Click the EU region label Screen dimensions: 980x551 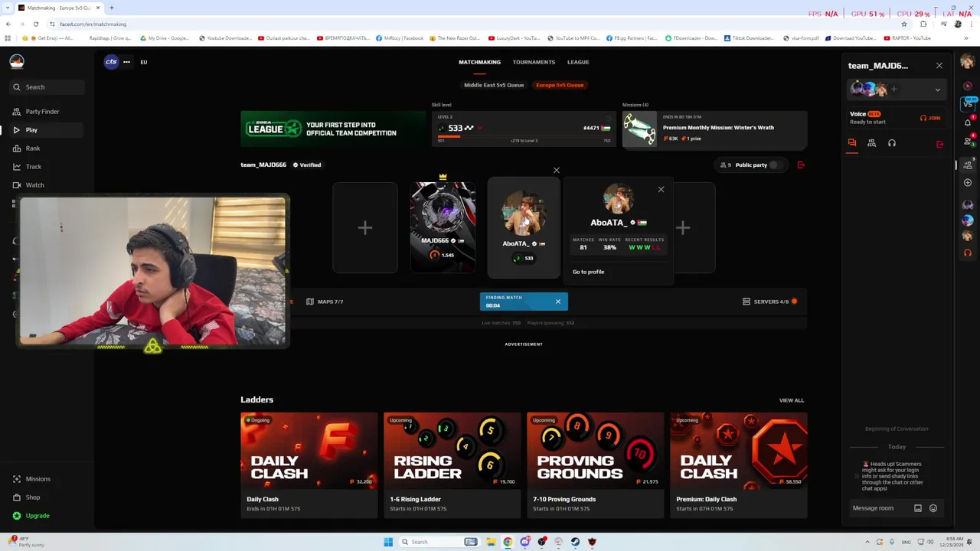click(x=143, y=62)
